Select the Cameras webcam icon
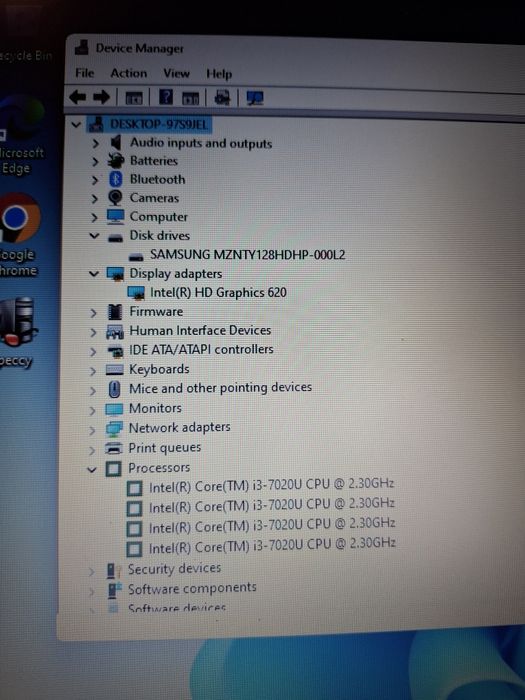Screen dimensions: 525x700 coord(115,198)
